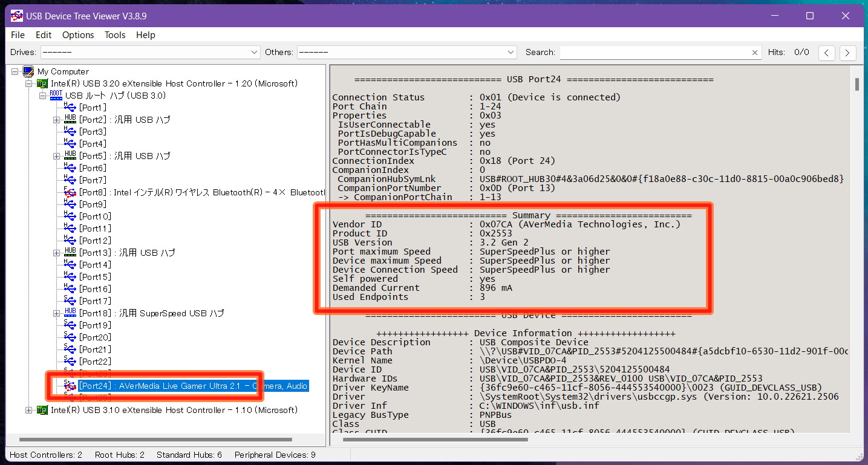Screen dimensions: 868x465
Task: Click the Port2 HUB icon
Action: [x=70, y=119]
